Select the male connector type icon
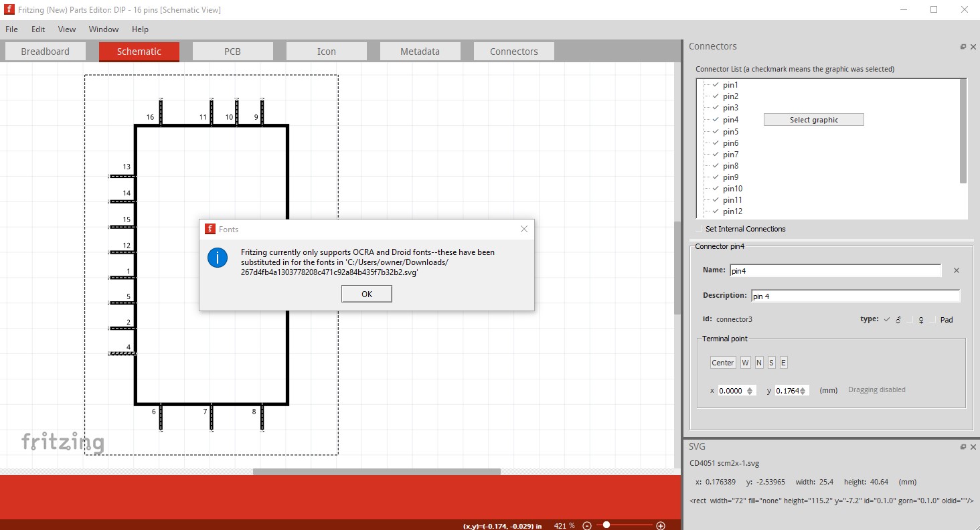The image size is (980, 530). coord(898,320)
